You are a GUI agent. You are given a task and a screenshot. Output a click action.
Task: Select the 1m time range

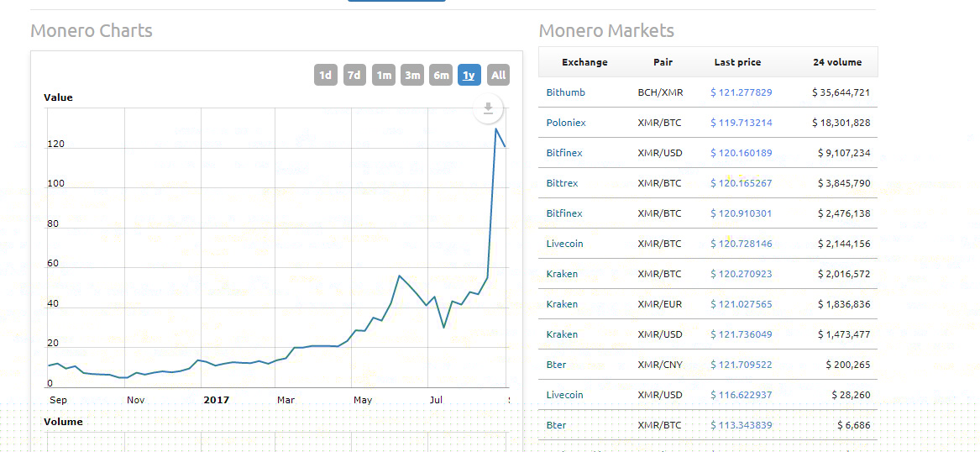(x=384, y=75)
